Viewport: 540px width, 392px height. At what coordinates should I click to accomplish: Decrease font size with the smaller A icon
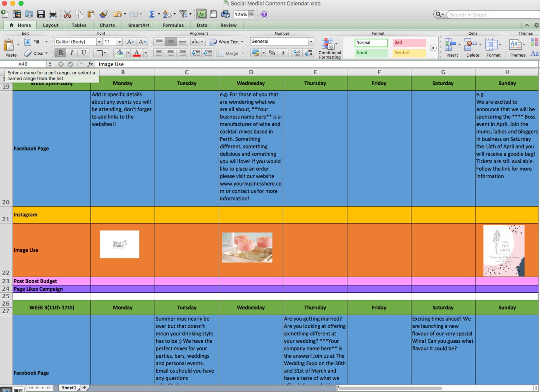142,42
